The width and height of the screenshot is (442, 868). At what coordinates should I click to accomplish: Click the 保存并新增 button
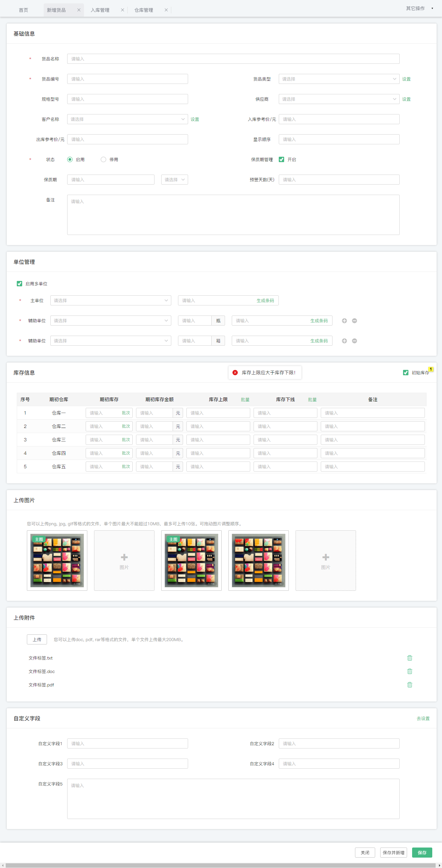[393, 853]
